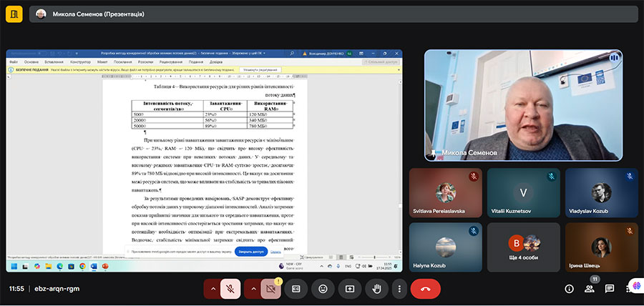
Task: Select Svitlava Pereiaslavska's video tile
Action: [445, 192]
